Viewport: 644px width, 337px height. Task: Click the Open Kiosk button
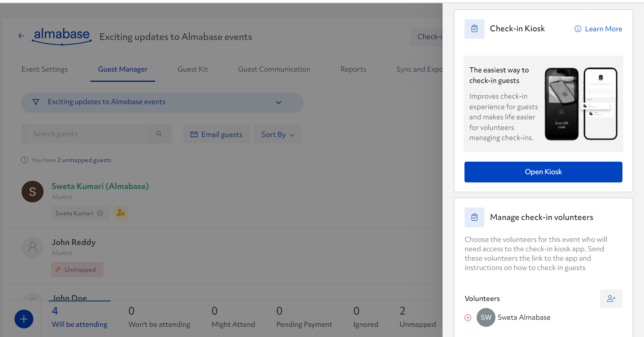coord(543,172)
